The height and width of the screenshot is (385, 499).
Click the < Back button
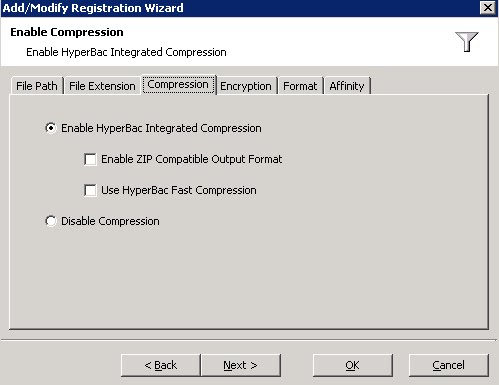[161, 365]
